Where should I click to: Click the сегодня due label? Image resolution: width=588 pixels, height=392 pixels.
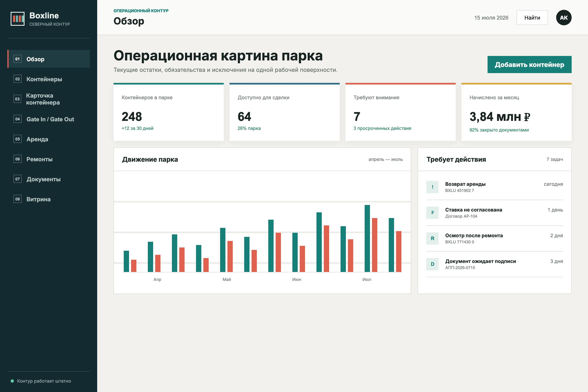(553, 184)
